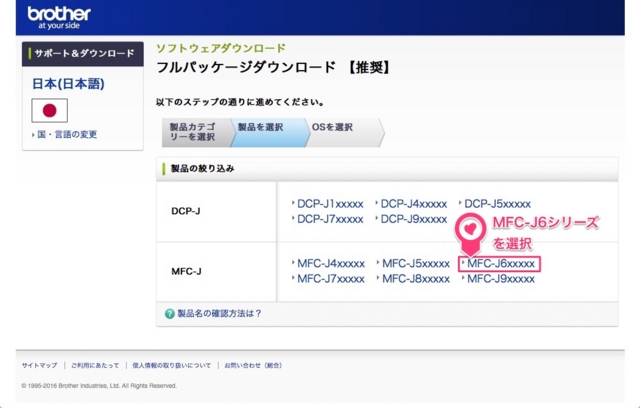
Task: Select DCP-J5xxxxx product series
Action: click(497, 204)
